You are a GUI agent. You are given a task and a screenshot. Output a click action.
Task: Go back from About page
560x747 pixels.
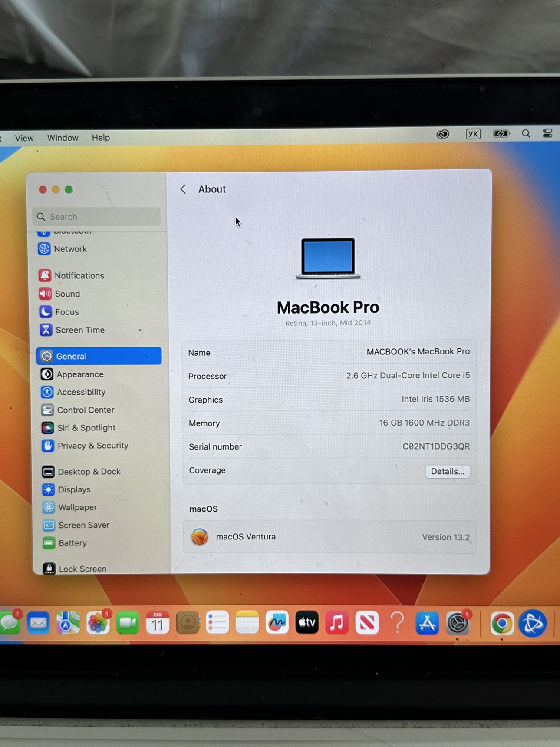(x=183, y=189)
